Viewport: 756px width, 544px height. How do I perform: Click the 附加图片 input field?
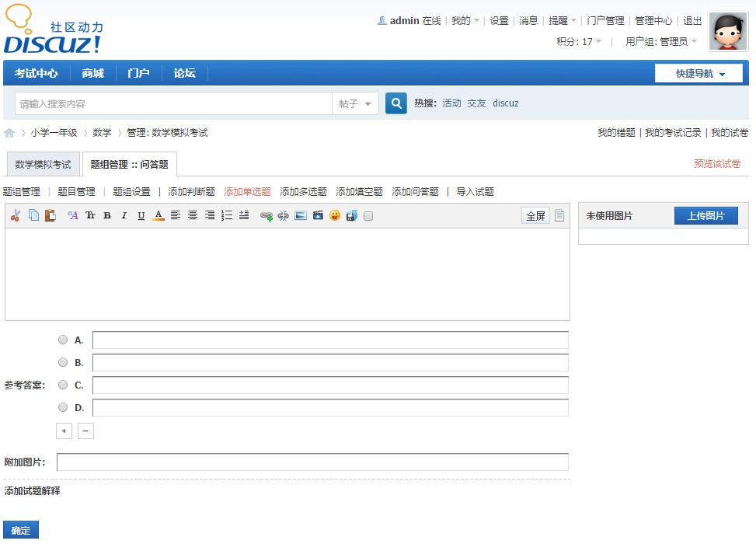312,462
